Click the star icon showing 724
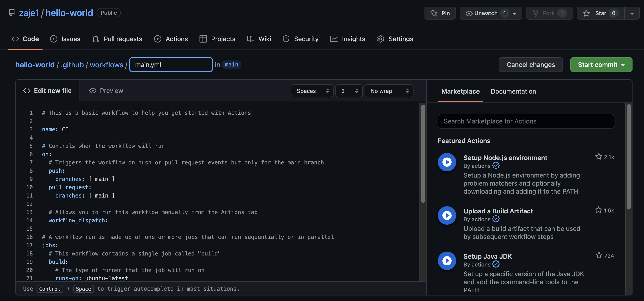The image size is (644, 301). (599, 255)
